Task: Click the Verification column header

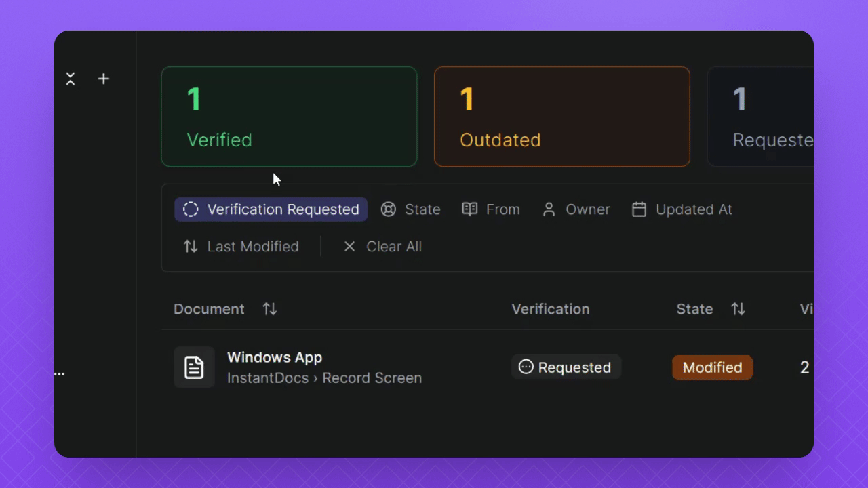Action: (550, 309)
